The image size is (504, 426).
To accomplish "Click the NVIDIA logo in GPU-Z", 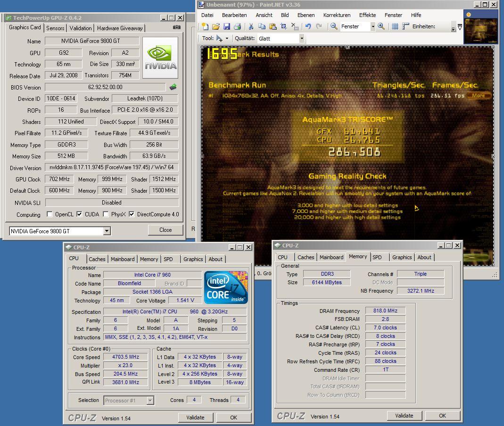I will pyautogui.click(x=160, y=58).
